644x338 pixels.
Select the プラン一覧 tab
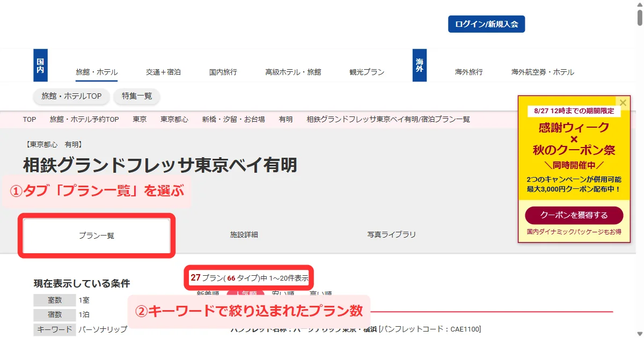click(x=97, y=235)
